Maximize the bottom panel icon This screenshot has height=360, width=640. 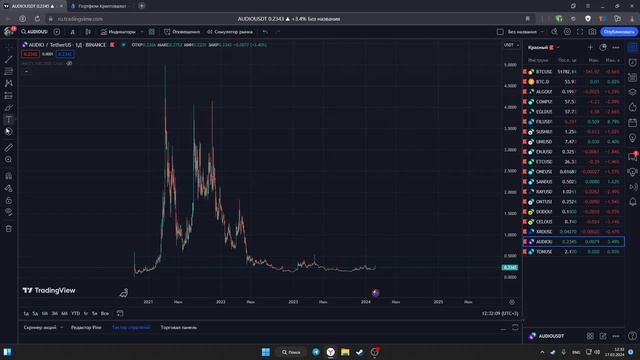pos(515,328)
